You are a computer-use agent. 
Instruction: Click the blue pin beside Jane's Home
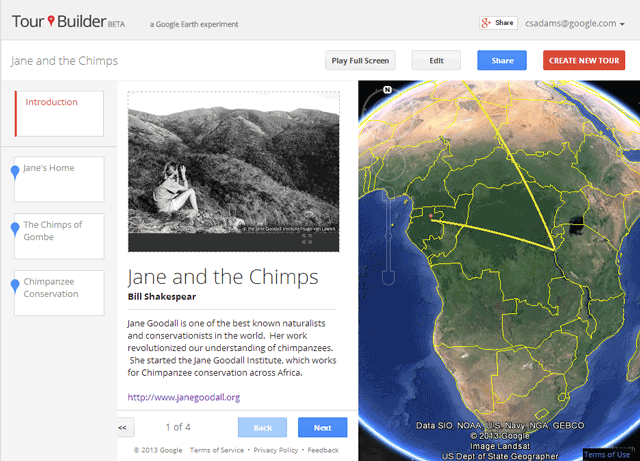point(15,172)
